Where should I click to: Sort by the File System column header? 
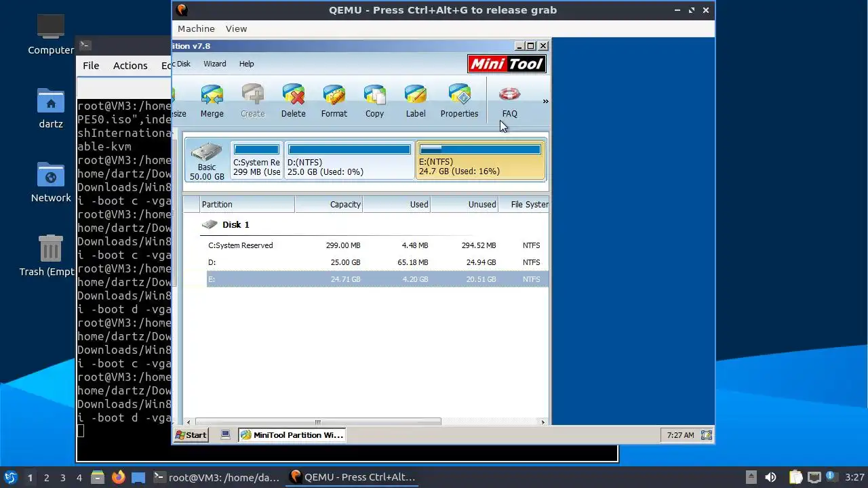524,204
